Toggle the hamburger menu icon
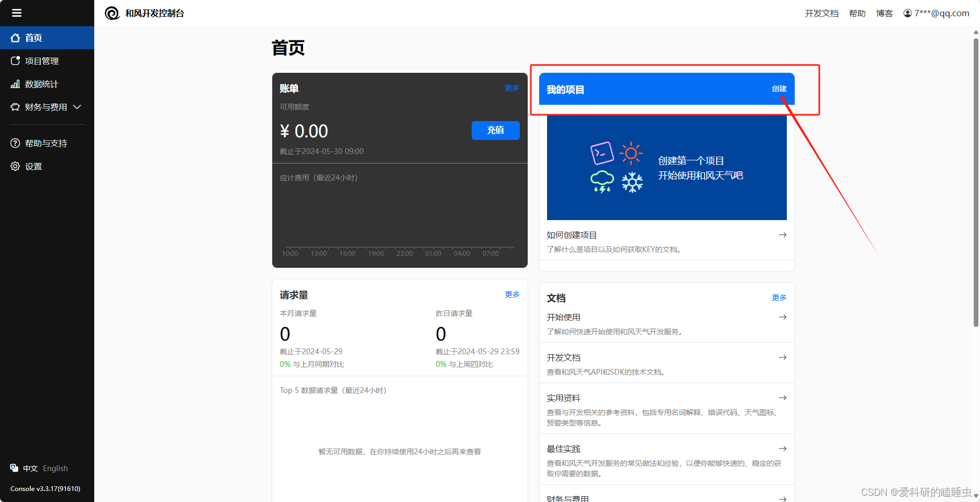 (17, 13)
